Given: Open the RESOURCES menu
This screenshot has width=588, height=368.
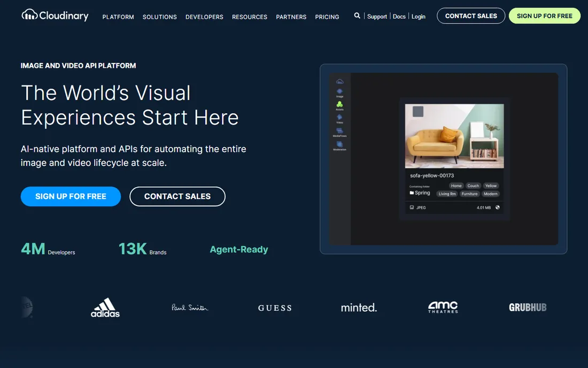Looking at the screenshot, I should (250, 17).
